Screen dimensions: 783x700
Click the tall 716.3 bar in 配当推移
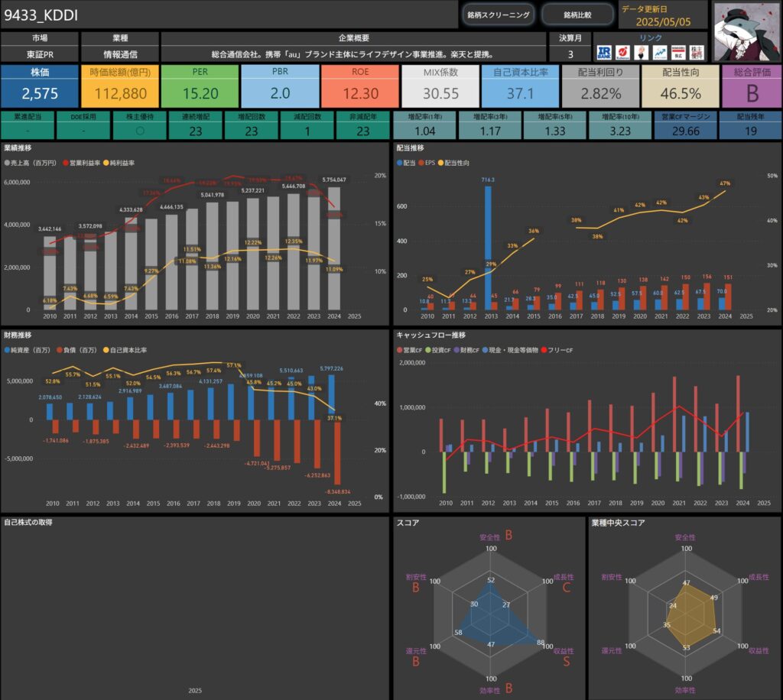[488, 248]
